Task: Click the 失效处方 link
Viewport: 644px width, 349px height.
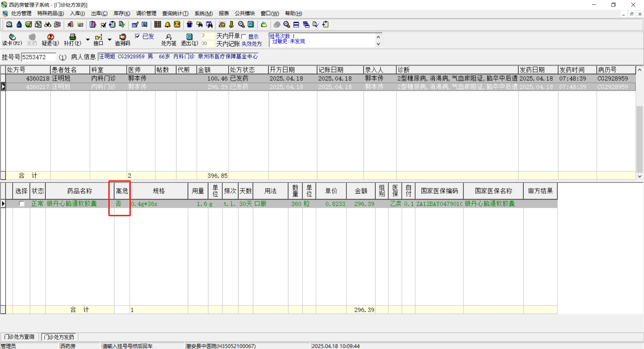Action: (252, 44)
